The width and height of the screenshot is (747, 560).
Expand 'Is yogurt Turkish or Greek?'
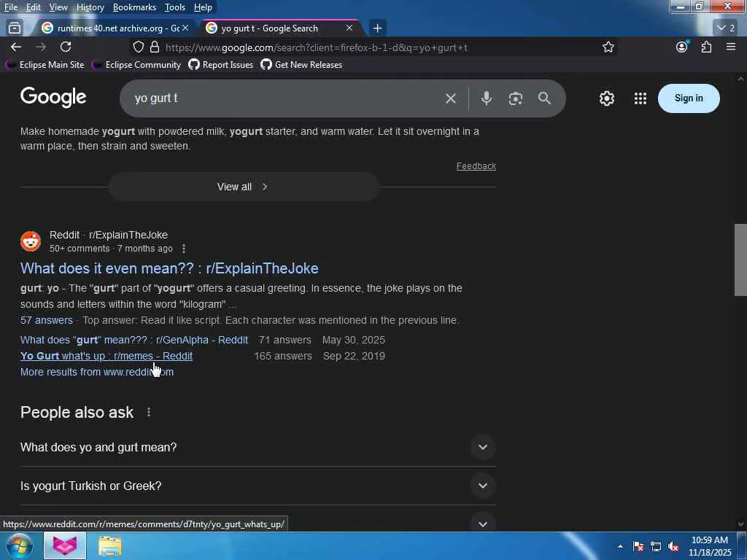(x=258, y=486)
